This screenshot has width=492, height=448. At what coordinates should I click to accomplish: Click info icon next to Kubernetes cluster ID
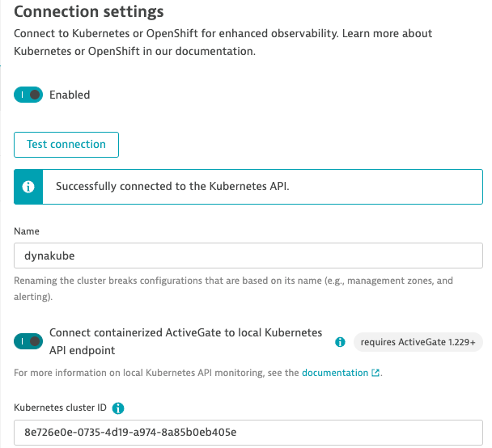click(118, 408)
